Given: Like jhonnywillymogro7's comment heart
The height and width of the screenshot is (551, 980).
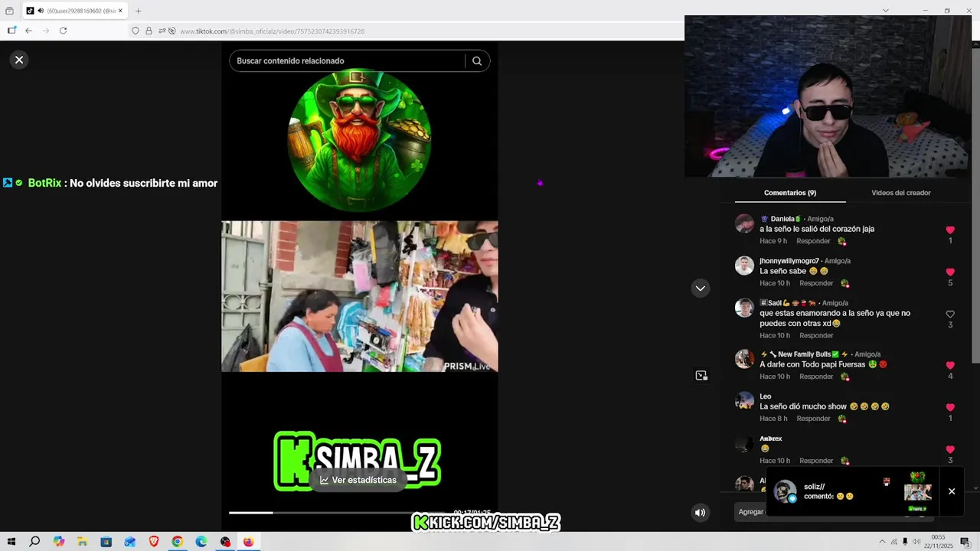Looking at the screenshot, I should [x=950, y=272].
